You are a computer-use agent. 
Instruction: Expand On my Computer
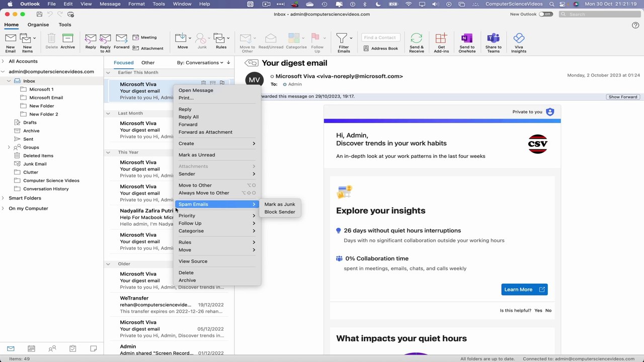pos(3,208)
